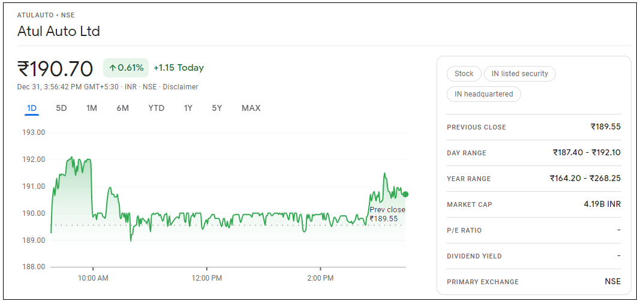
Task: Click the Stock category chip
Action: [464, 74]
